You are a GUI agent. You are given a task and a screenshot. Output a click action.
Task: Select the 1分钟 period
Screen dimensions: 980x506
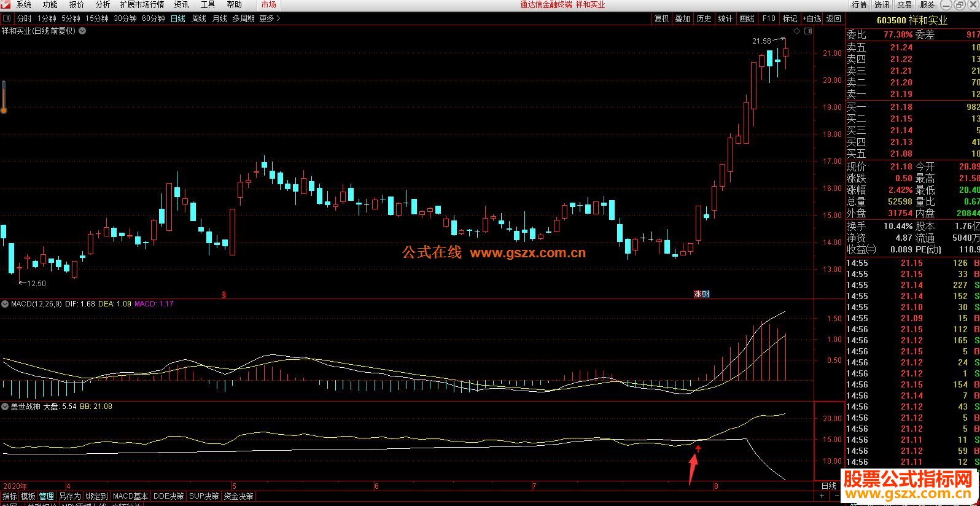[47, 18]
